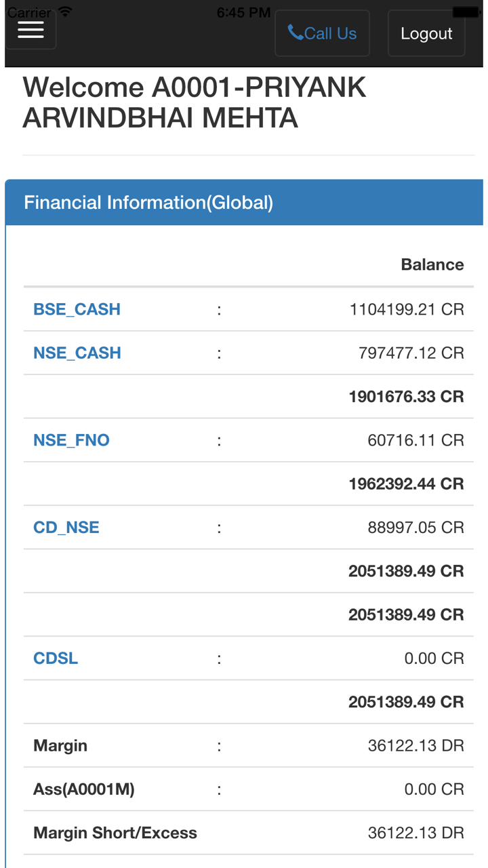Select the Margin Short/Excess row label
Screen dimensions: 488x868
[115, 833]
